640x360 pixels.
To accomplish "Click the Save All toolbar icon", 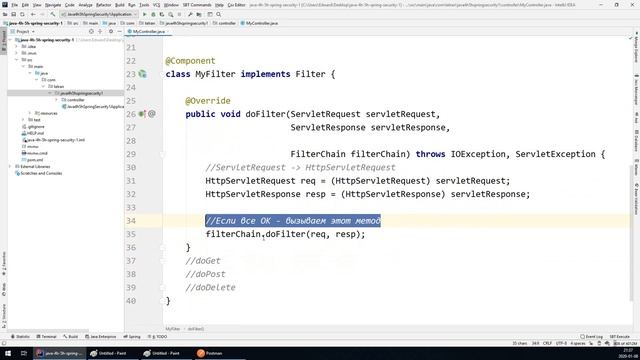I will coord(13,14).
